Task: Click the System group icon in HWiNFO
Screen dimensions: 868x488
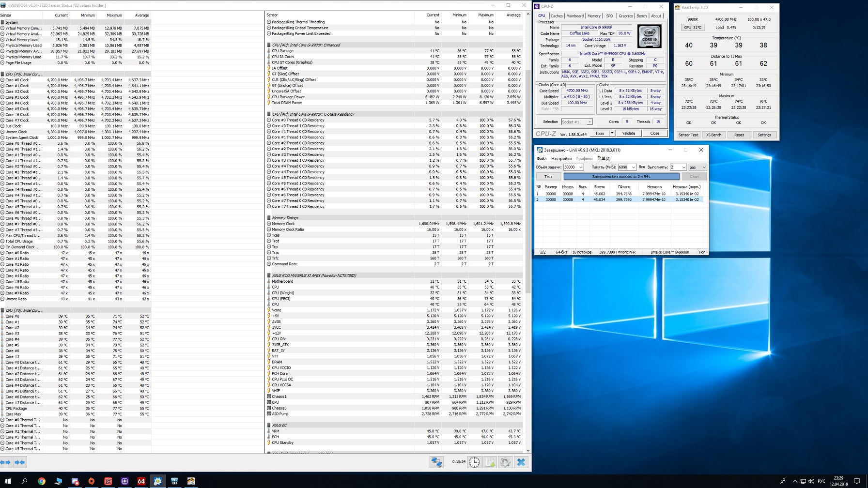Action: [x=2, y=22]
